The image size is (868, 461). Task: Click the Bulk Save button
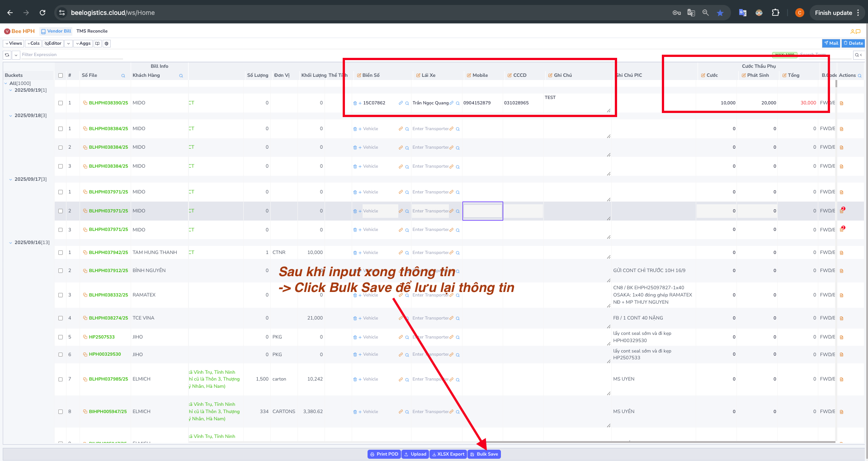pos(484,454)
